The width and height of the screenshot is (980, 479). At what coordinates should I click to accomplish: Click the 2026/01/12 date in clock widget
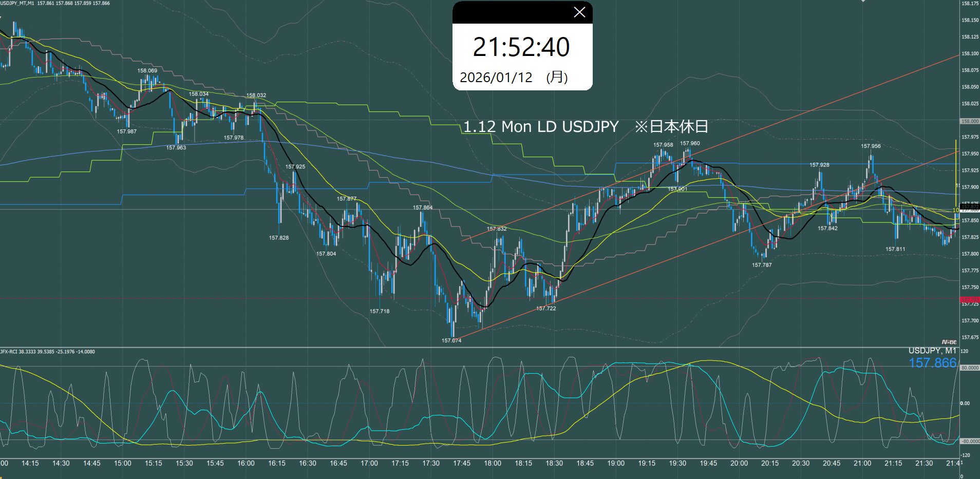point(496,78)
